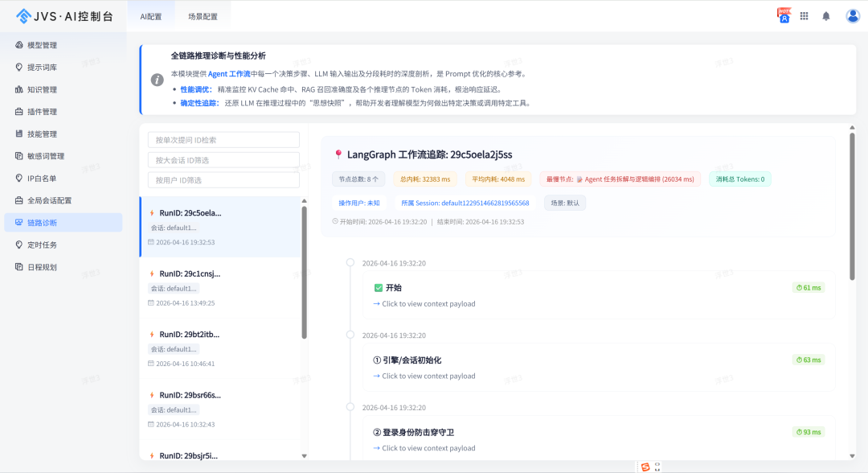The height and width of the screenshot is (473, 868).
Task: Open 定时任务 menu item
Action: (63, 245)
